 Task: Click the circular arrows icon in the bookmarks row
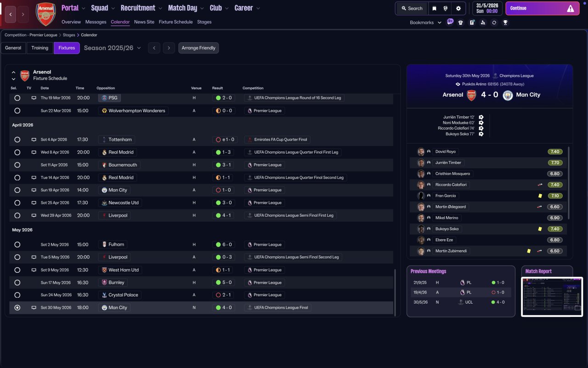click(x=494, y=23)
